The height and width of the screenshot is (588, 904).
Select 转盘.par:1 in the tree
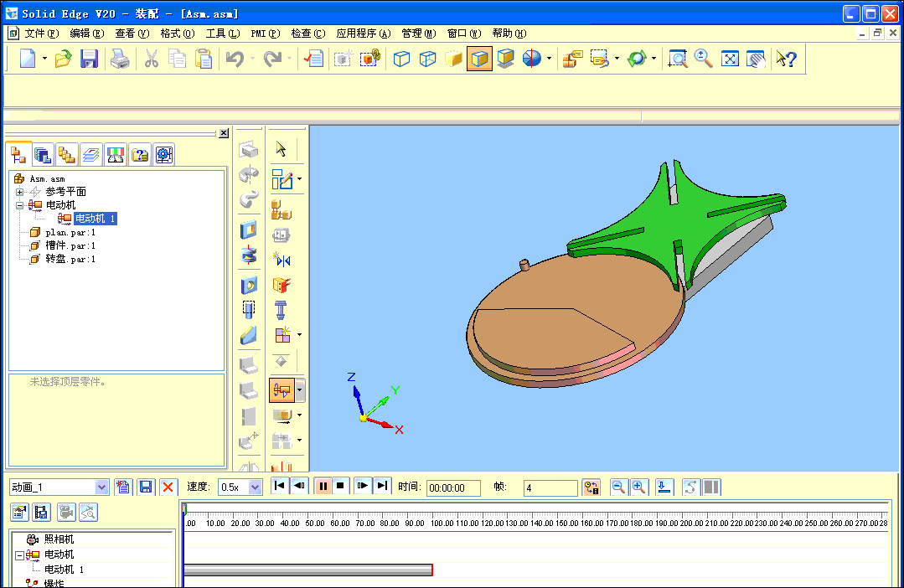[70, 259]
